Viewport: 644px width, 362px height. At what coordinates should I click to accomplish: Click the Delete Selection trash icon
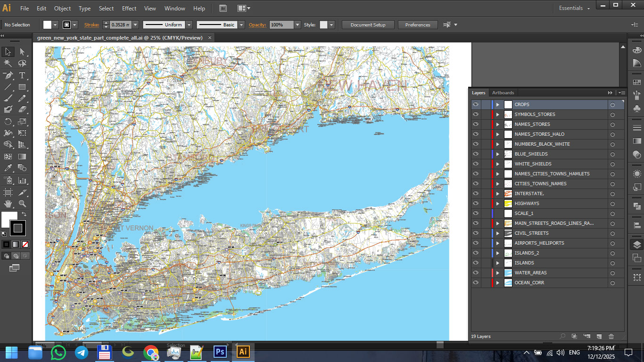pyautogui.click(x=611, y=336)
